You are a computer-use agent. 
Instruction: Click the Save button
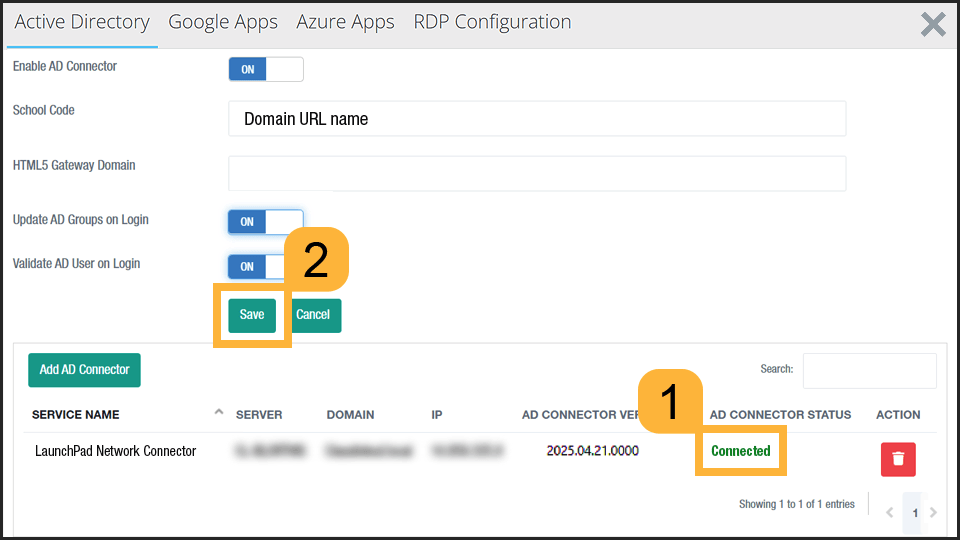252,315
